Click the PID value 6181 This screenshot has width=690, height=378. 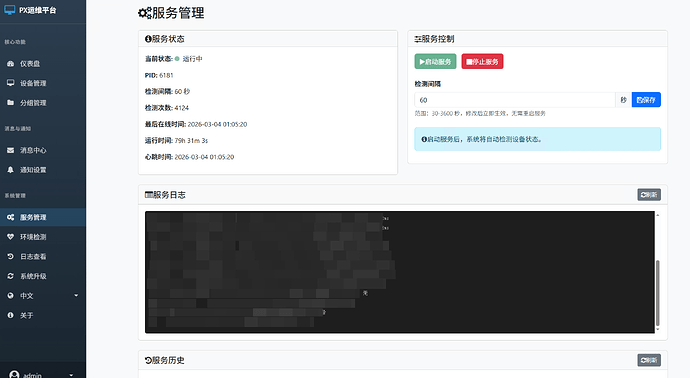[166, 75]
